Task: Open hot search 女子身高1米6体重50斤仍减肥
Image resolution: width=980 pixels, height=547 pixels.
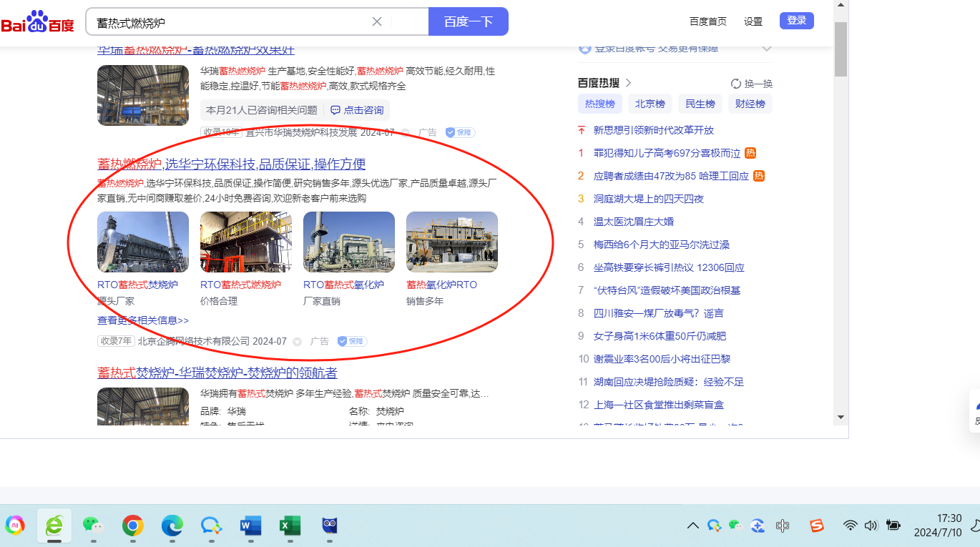Action: tap(660, 336)
